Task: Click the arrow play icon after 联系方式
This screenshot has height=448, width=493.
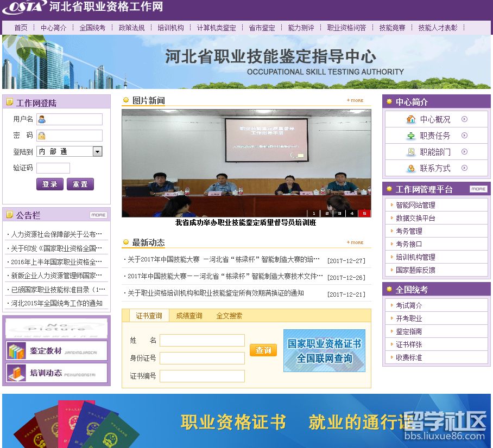Action: click(x=464, y=168)
